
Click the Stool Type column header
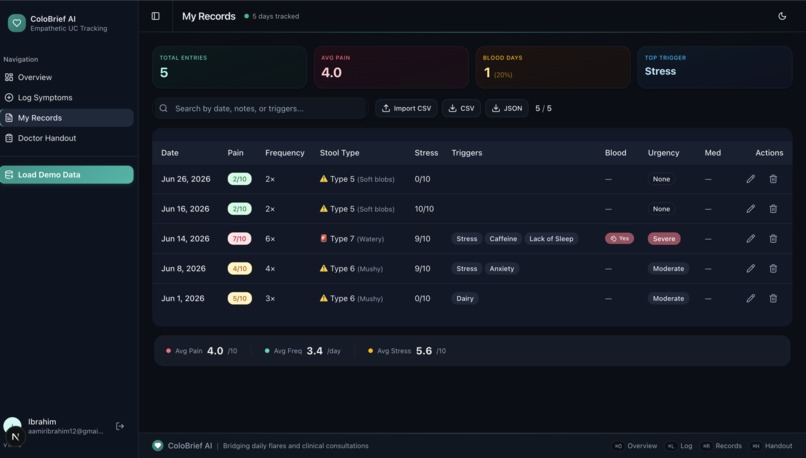(x=339, y=153)
